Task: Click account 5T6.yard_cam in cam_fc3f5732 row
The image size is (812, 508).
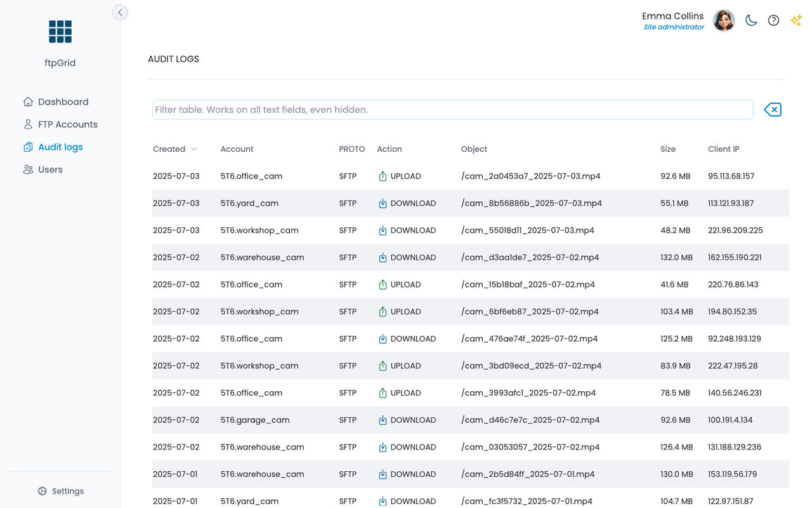Action: tap(249, 502)
